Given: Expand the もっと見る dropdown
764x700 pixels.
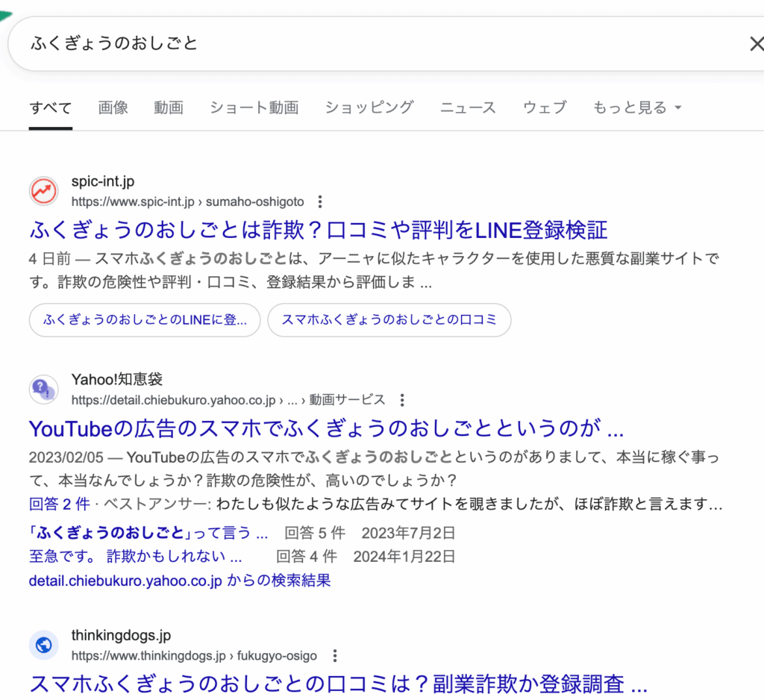Looking at the screenshot, I should (x=637, y=107).
